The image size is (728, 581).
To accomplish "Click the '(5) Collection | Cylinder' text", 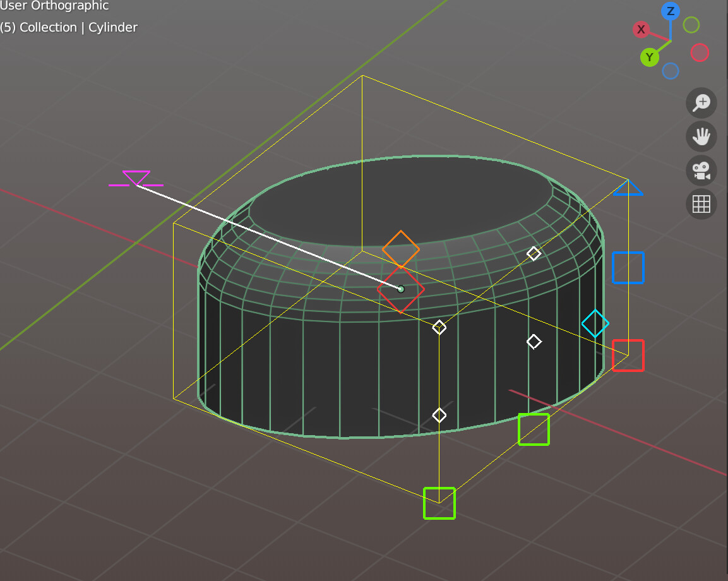I will click(x=69, y=27).
